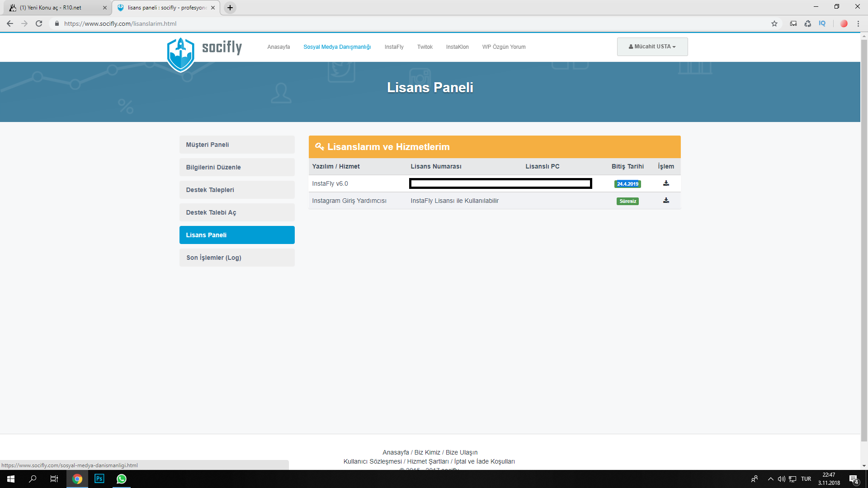Open the Twitok navigation item
This screenshot has height=488, width=868.
[425, 47]
